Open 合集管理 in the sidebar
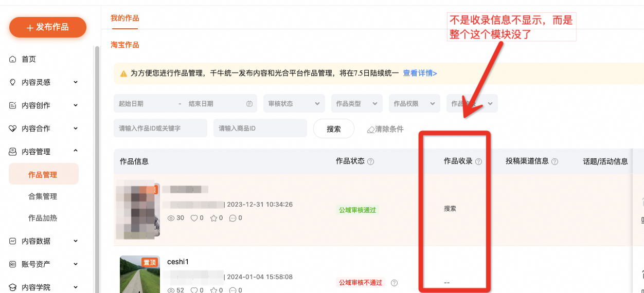 pos(44,196)
